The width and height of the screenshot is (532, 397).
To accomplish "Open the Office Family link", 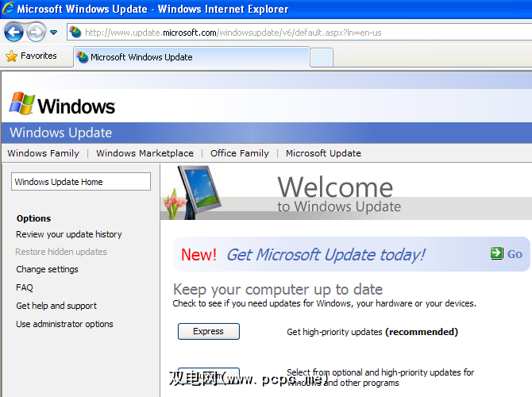I will [240, 153].
